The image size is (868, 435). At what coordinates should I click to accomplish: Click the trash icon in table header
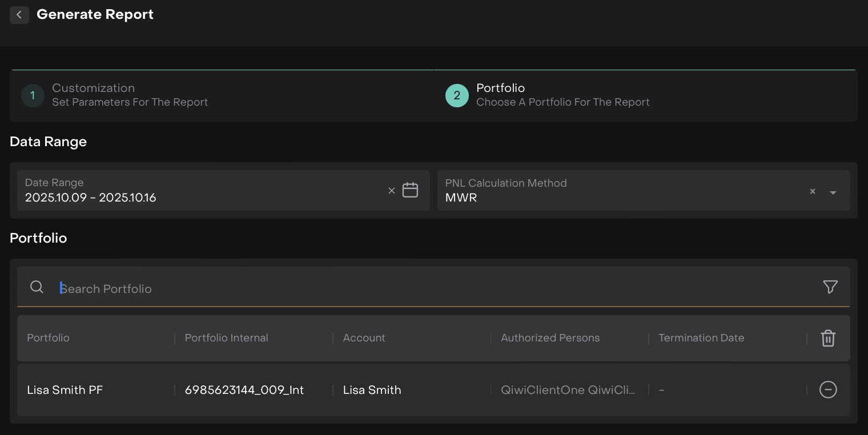[x=827, y=338]
